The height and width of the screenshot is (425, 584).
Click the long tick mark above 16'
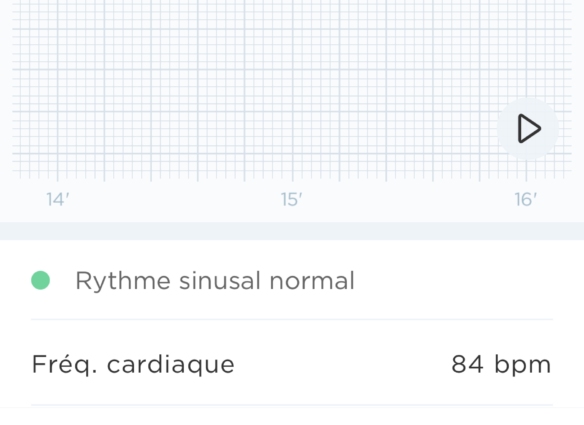(526, 176)
